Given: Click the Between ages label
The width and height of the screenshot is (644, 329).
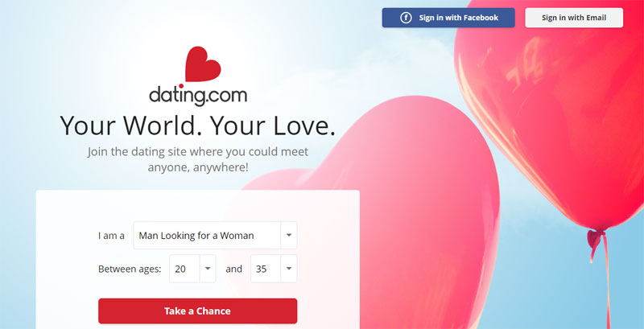Looking at the screenshot, I should tap(130, 269).
